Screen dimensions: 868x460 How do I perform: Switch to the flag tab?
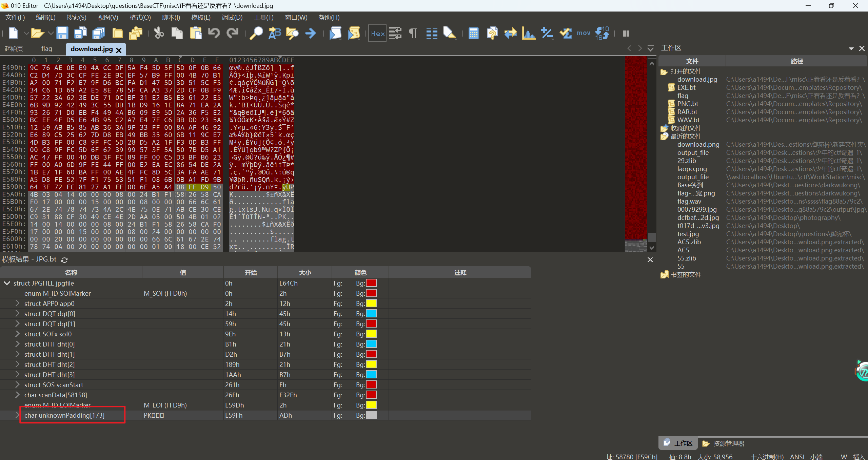47,49
